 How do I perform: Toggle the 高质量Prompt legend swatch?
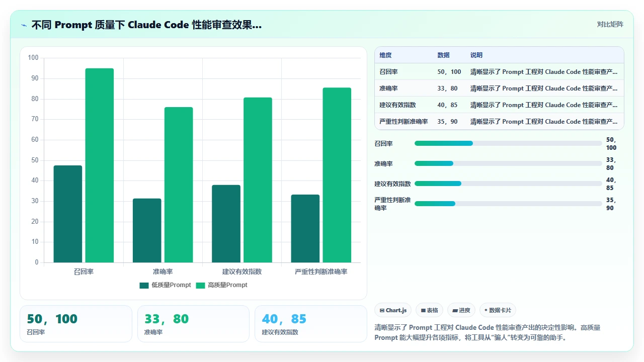[x=200, y=285]
